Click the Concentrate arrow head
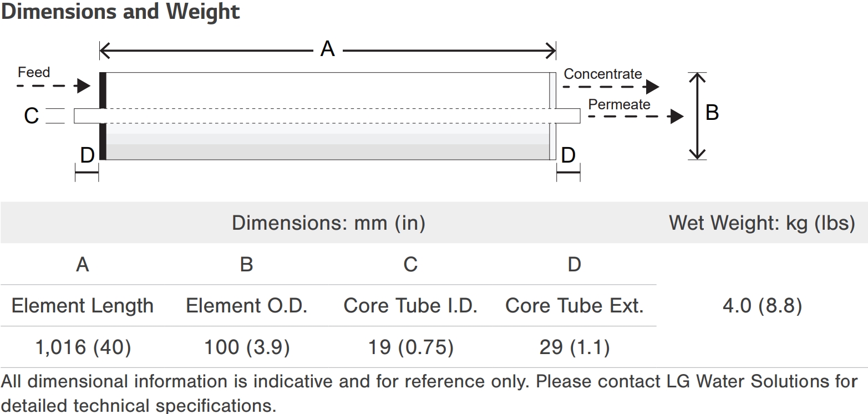 (653, 87)
